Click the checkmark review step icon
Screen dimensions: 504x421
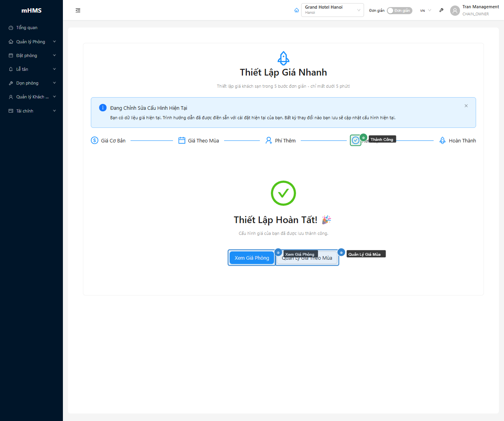click(x=355, y=140)
